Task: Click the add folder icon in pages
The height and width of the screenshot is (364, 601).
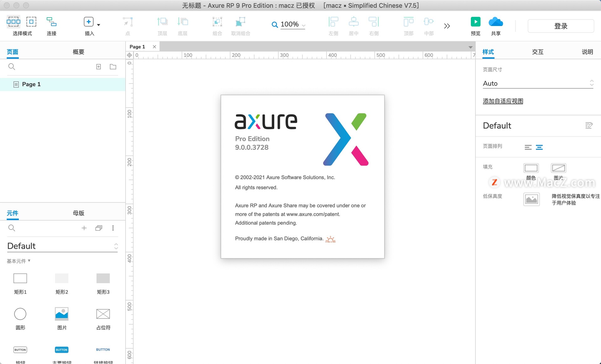Action: (x=113, y=67)
